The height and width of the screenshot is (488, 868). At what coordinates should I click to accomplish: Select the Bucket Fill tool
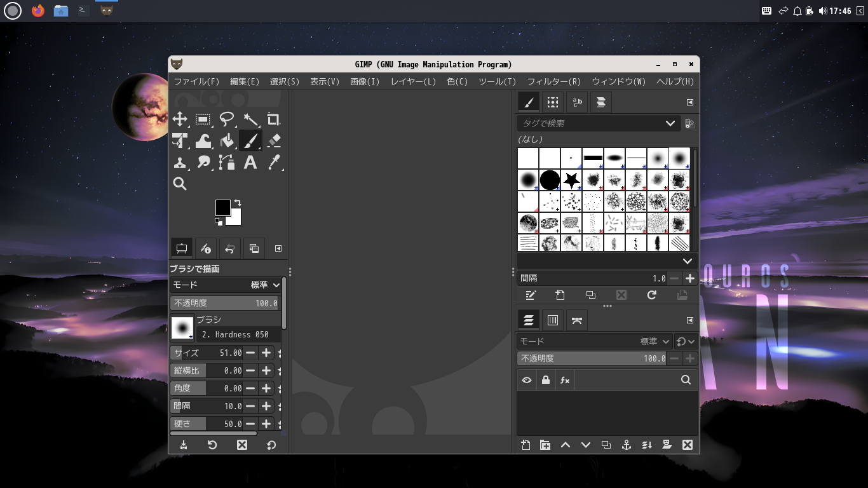(x=227, y=140)
